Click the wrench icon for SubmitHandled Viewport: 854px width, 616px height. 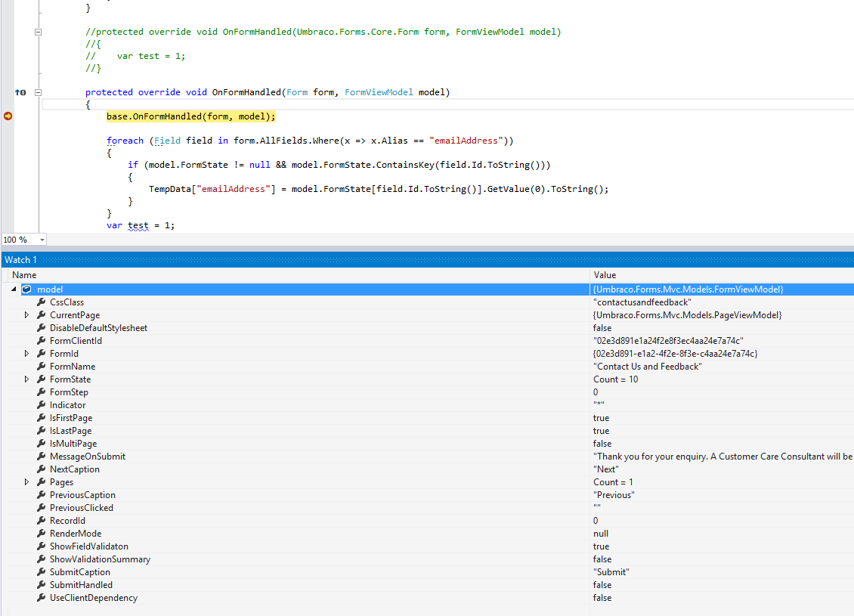pyautogui.click(x=41, y=585)
